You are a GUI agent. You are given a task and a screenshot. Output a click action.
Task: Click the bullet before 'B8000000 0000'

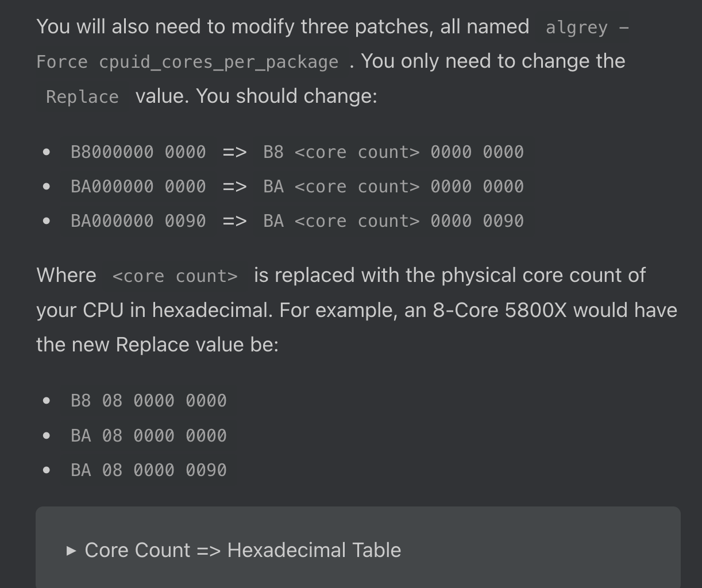pos(47,152)
